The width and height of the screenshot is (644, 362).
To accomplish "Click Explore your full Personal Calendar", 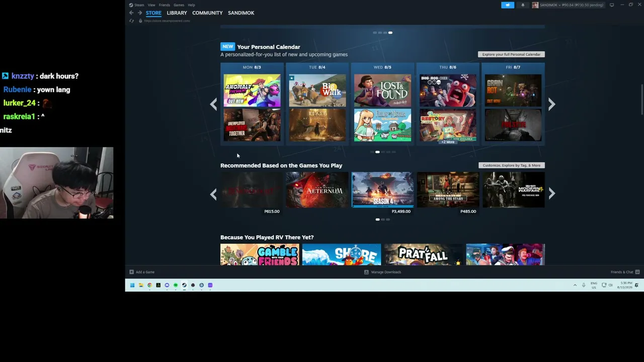I will coord(511,54).
